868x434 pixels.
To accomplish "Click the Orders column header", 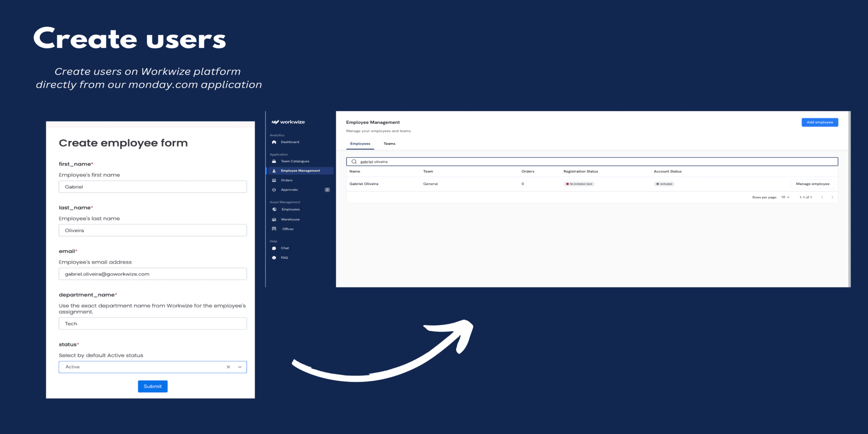I will point(528,171).
